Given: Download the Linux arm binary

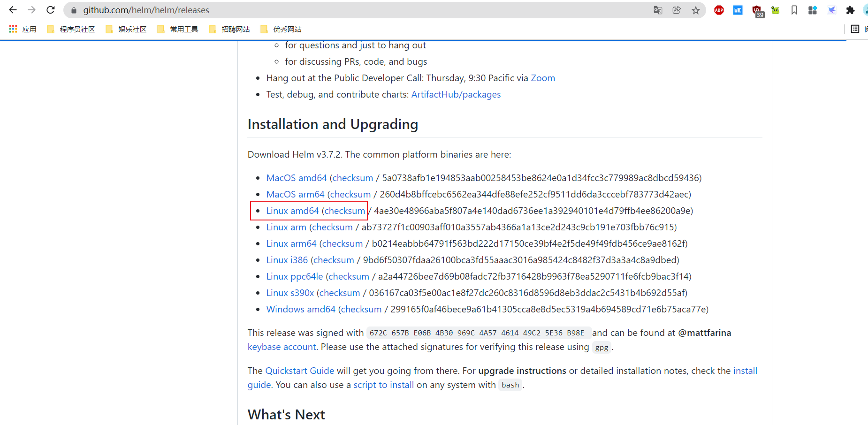Looking at the screenshot, I should (x=286, y=227).
